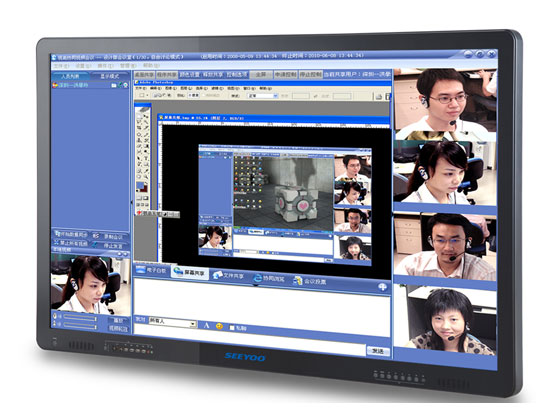Enable the 私聊 private chat checkbox

[232, 328]
